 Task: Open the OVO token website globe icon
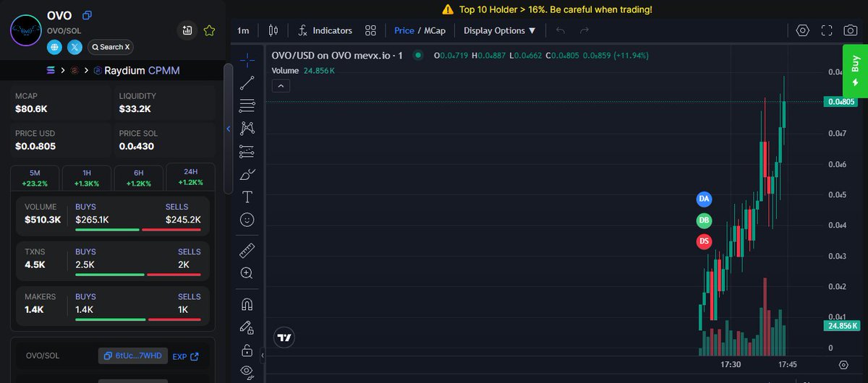(55, 47)
